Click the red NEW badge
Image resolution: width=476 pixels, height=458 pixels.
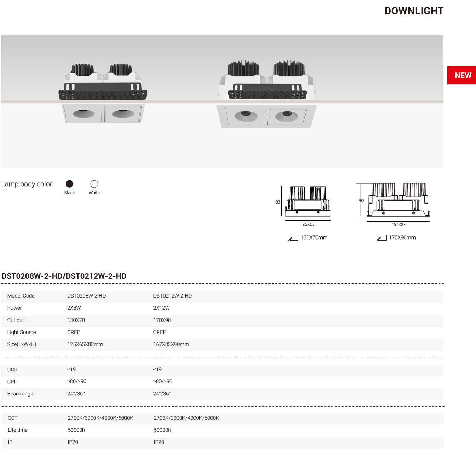(462, 75)
